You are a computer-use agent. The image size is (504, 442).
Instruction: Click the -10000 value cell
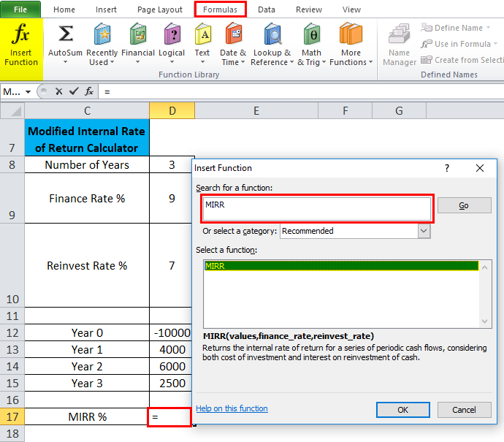pos(171,332)
